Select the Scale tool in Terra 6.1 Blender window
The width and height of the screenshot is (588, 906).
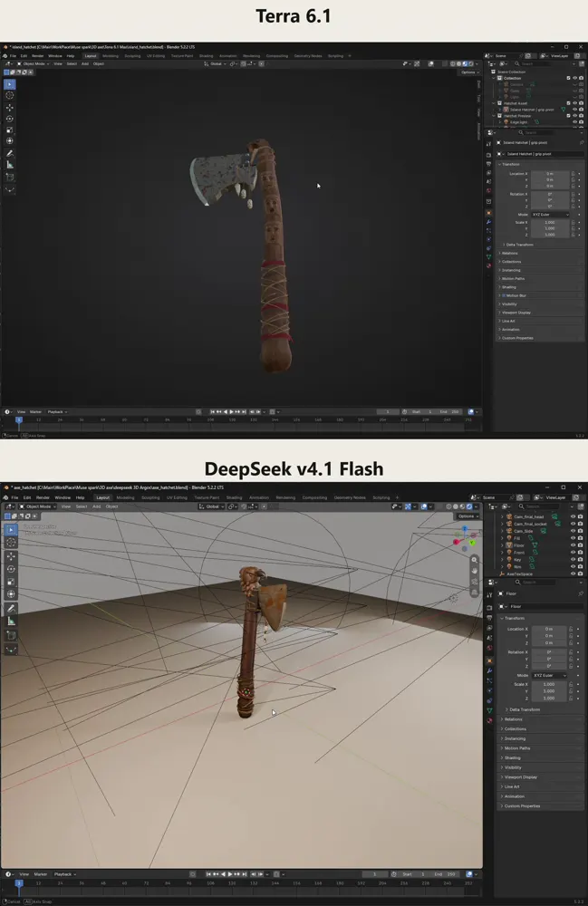(x=10, y=130)
